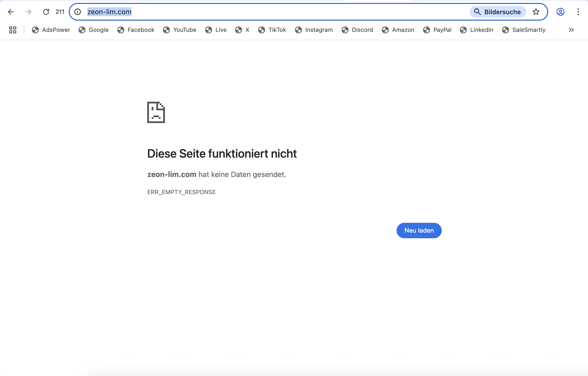
Task: Open the Linkedin bookmark
Action: pos(477,30)
